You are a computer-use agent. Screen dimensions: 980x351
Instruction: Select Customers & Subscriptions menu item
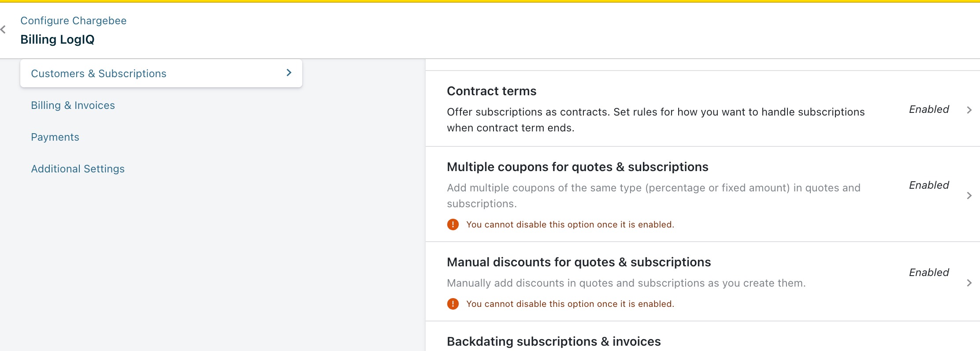click(x=99, y=74)
